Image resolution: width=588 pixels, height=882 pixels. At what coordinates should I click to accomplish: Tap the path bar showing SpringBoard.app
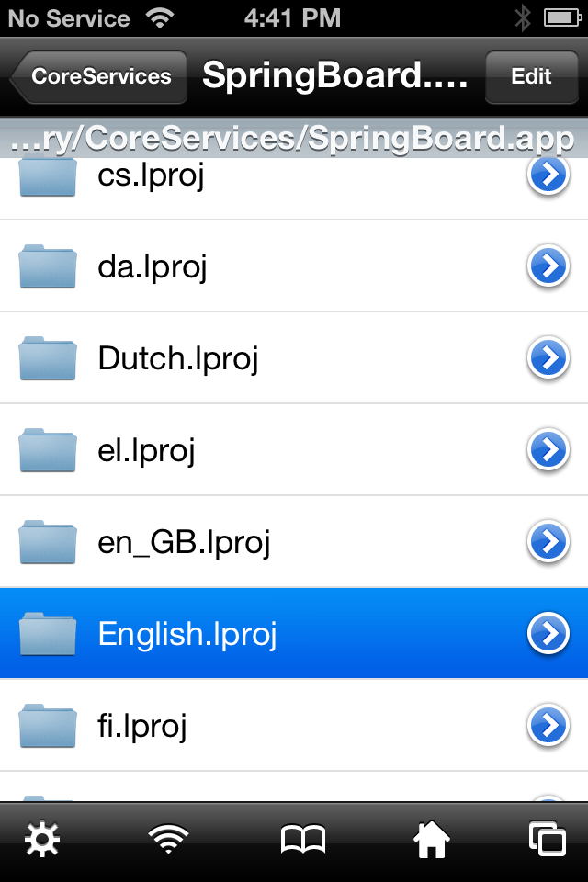[294, 139]
